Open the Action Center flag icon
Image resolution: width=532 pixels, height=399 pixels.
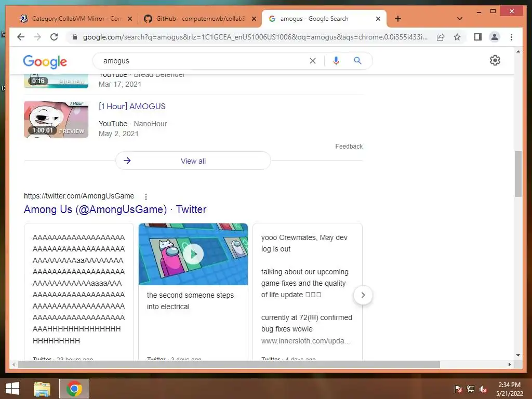(458, 389)
